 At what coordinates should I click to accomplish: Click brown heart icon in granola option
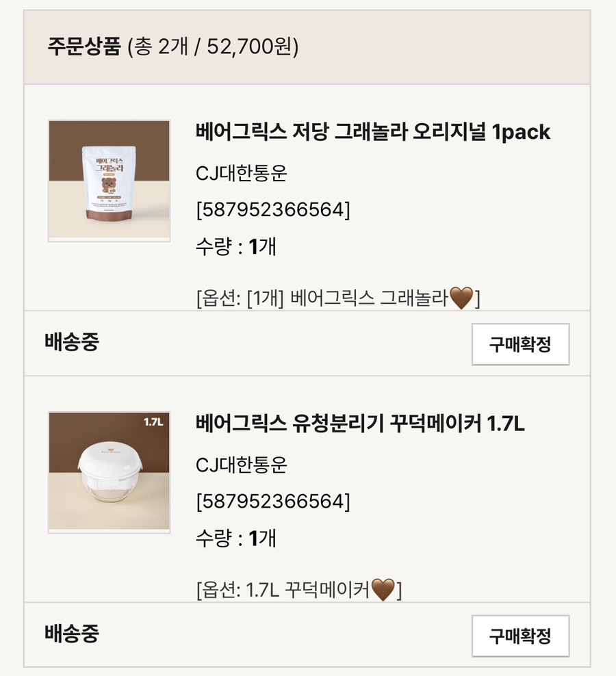pyautogui.click(x=461, y=298)
